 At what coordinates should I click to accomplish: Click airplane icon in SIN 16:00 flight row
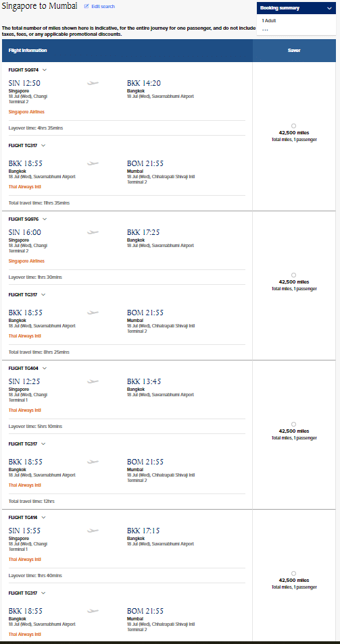[93, 232]
